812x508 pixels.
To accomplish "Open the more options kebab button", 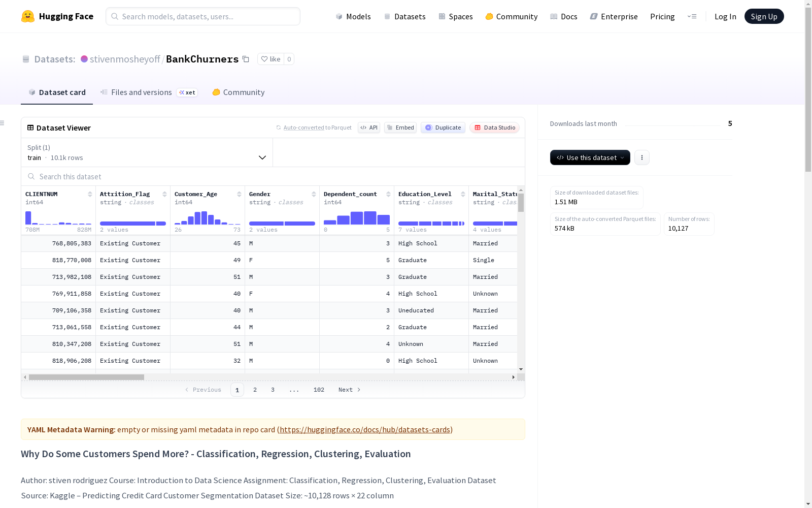I will 642,157.
